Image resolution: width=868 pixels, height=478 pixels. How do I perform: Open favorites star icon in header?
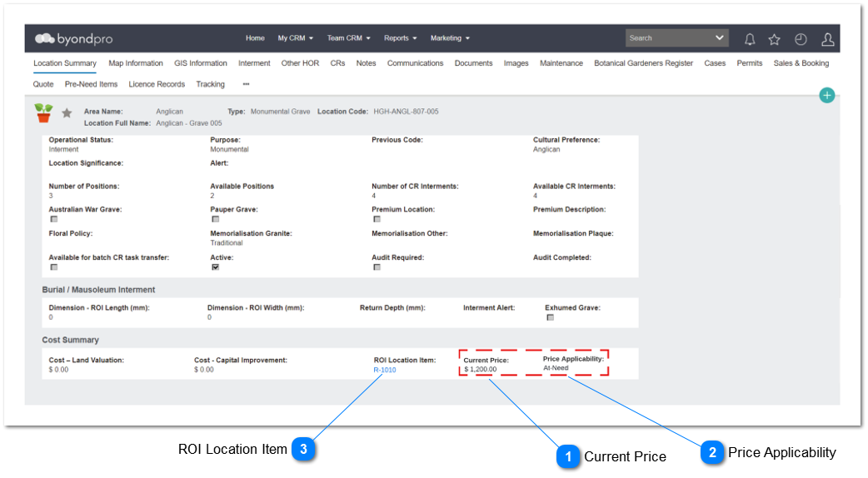(x=775, y=39)
